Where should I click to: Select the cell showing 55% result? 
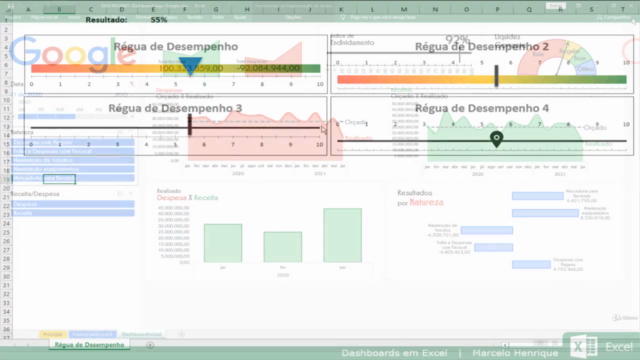coord(159,20)
